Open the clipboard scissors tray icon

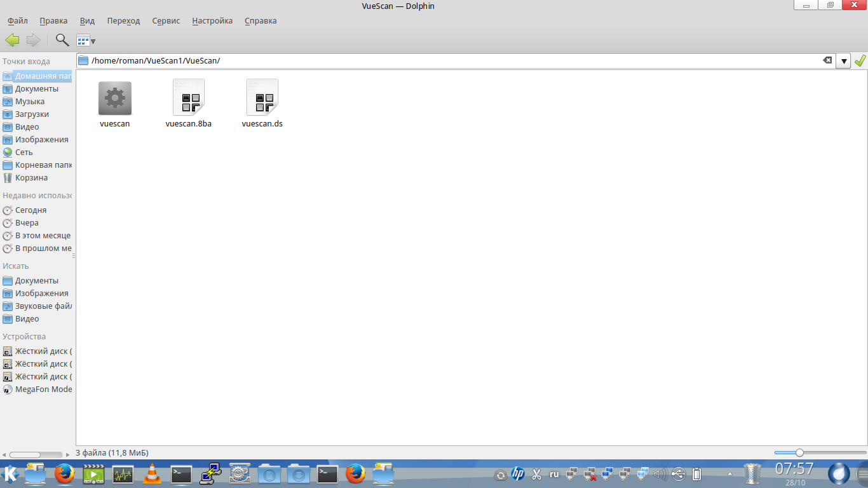[536, 474]
